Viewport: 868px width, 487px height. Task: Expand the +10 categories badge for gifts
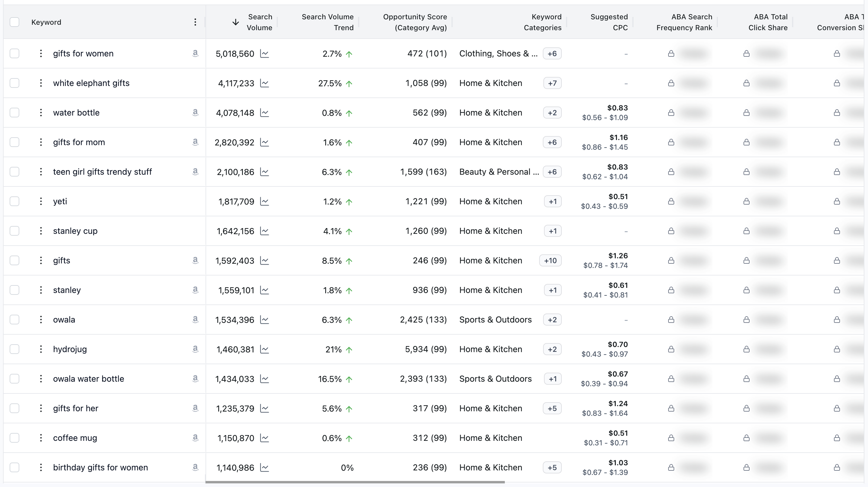point(550,260)
